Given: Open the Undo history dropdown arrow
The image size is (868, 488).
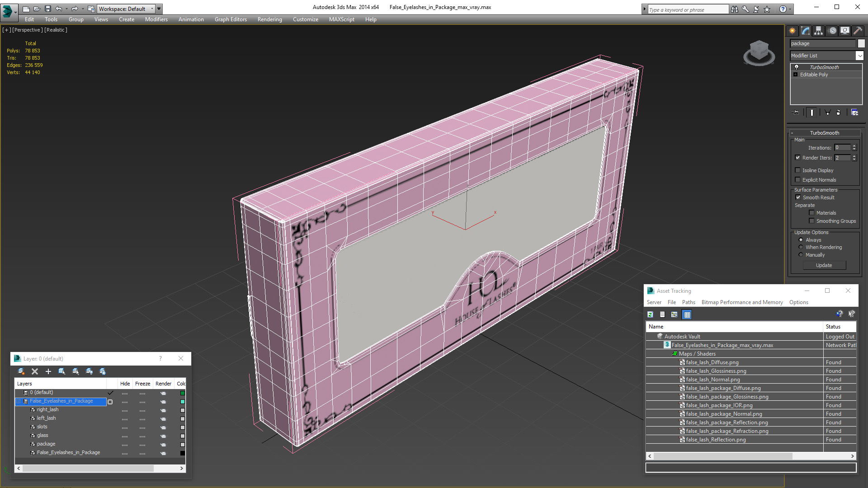Looking at the screenshot, I should pos(66,9).
